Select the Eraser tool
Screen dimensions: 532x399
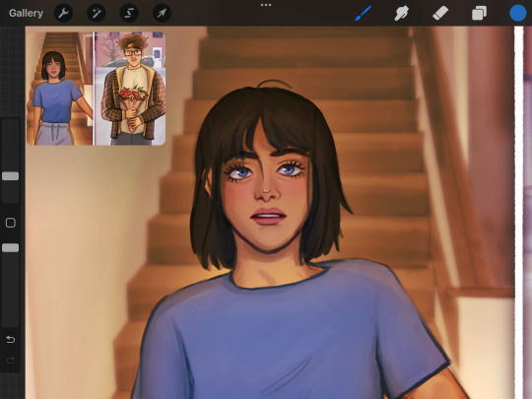[x=440, y=13]
